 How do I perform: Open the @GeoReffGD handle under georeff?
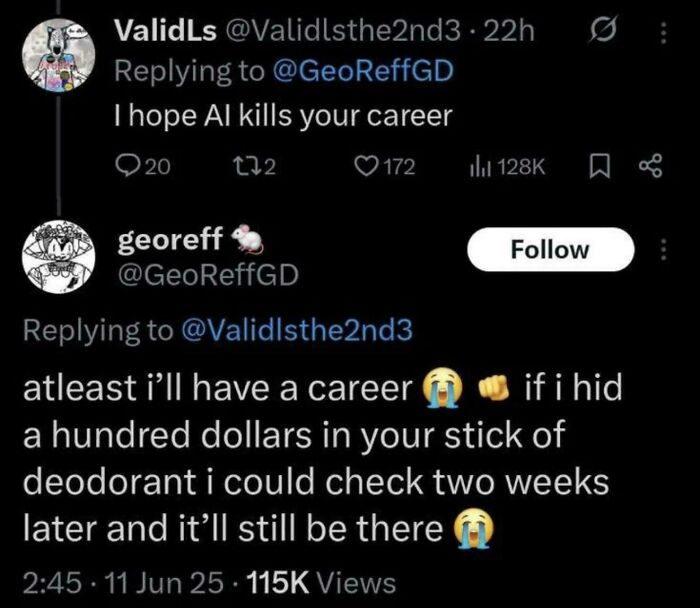click(x=208, y=275)
